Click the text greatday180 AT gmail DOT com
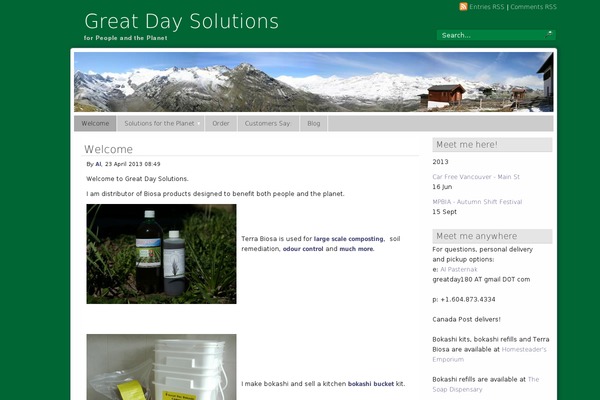The height and width of the screenshot is (400, 600). click(481, 279)
